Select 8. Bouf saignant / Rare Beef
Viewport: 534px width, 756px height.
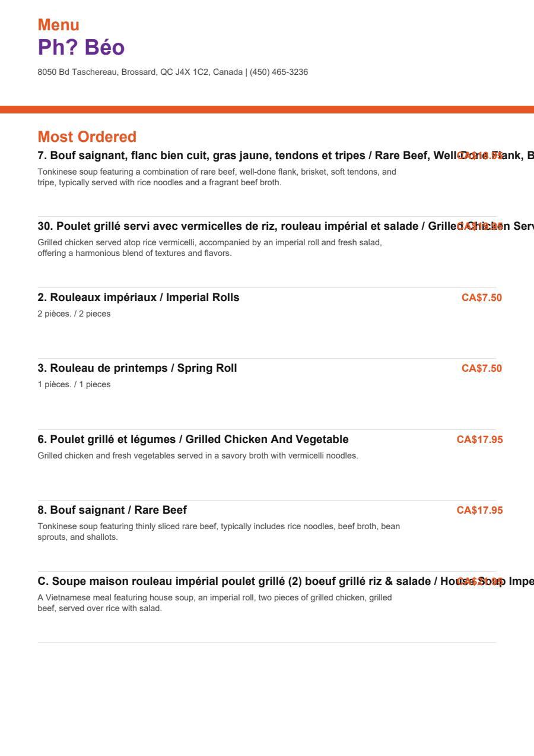pos(112,510)
